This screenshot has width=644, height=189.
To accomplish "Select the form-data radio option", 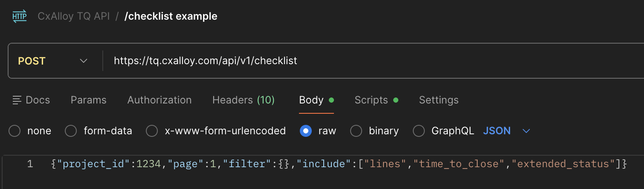I will tap(71, 131).
